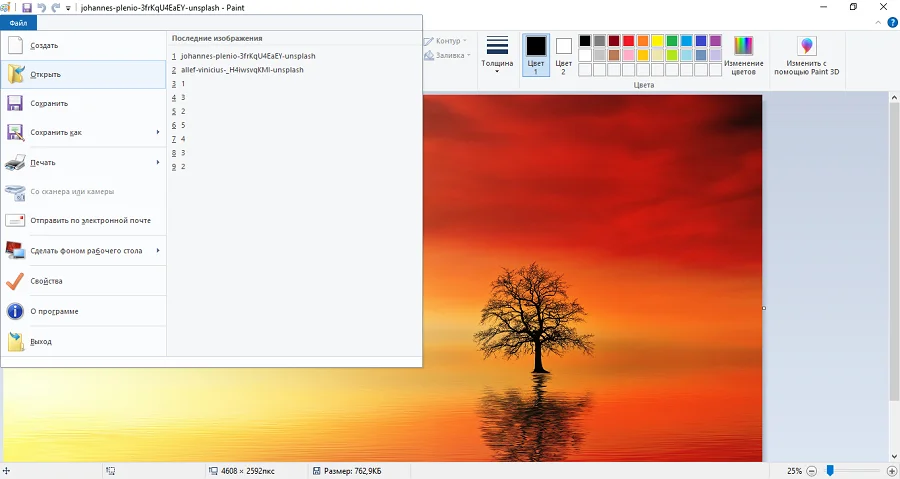Expand Сделать фоном рабочего стола submenu
This screenshot has width=900, height=479.
click(x=158, y=251)
